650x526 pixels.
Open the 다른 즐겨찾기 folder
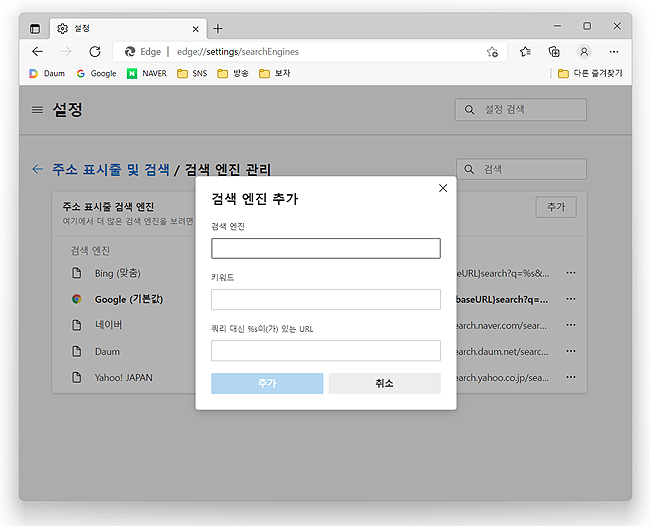pos(590,73)
